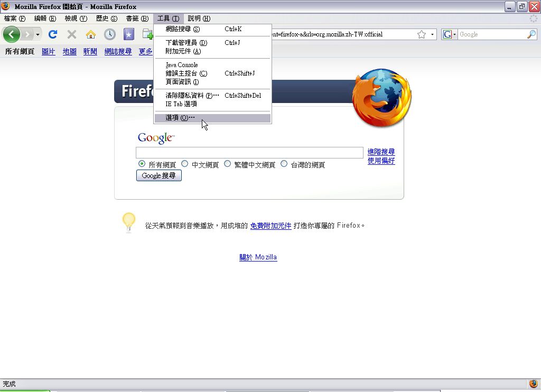Image resolution: width=541 pixels, height=392 pixels.
Task: Click the Bookmarks star book icon
Action: (129, 34)
